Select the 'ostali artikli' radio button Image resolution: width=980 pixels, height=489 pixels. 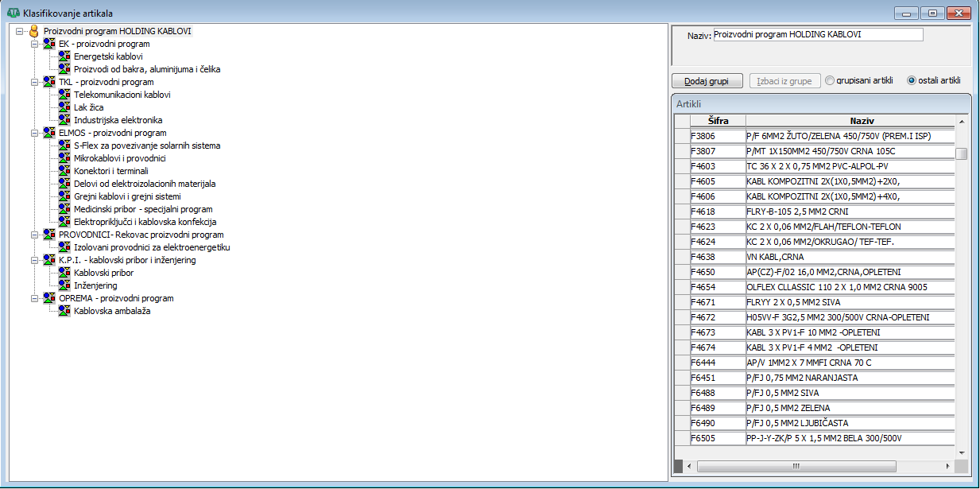pos(912,80)
